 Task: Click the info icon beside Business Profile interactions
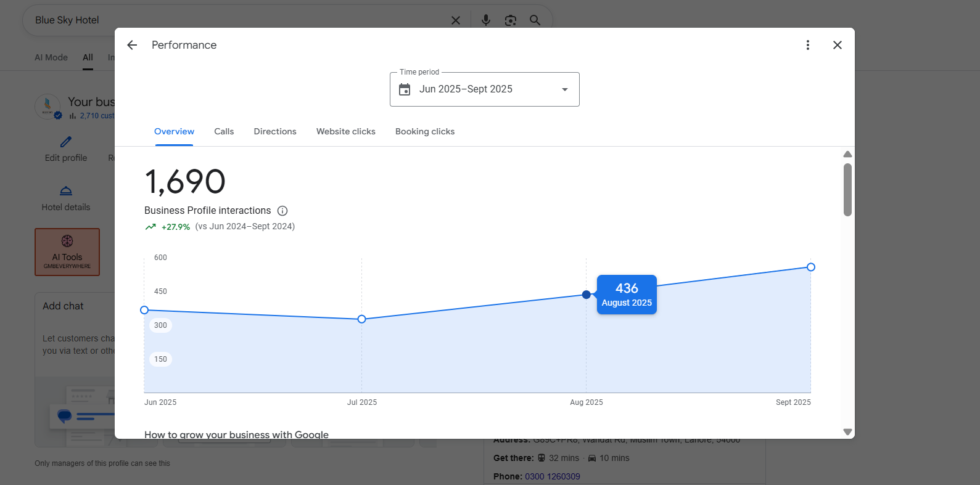pos(282,211)
